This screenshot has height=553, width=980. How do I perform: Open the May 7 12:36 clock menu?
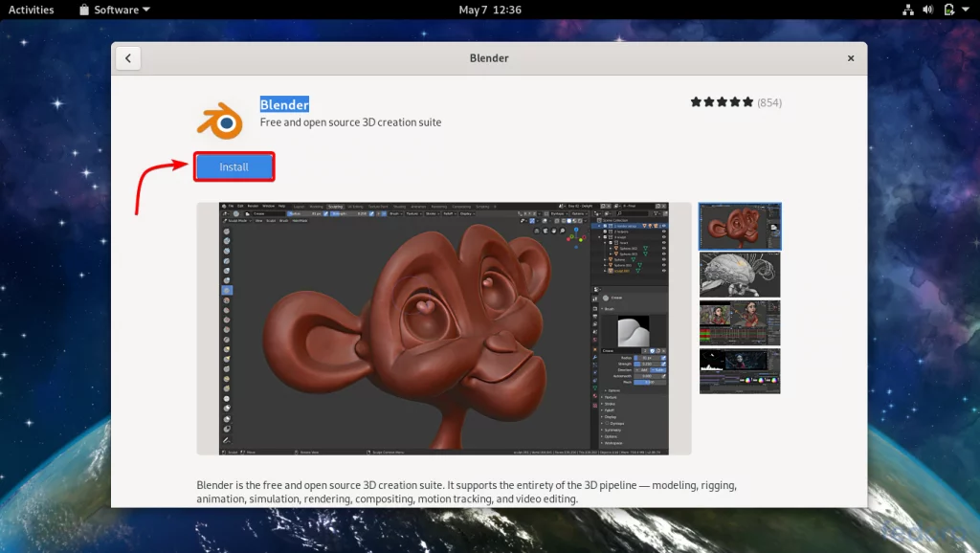coord(490,10)
